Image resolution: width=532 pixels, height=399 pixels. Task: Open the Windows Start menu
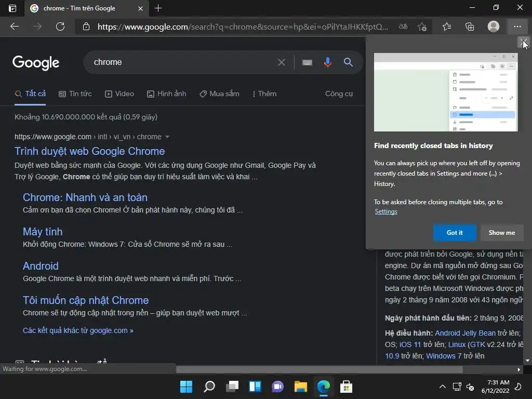186,387
